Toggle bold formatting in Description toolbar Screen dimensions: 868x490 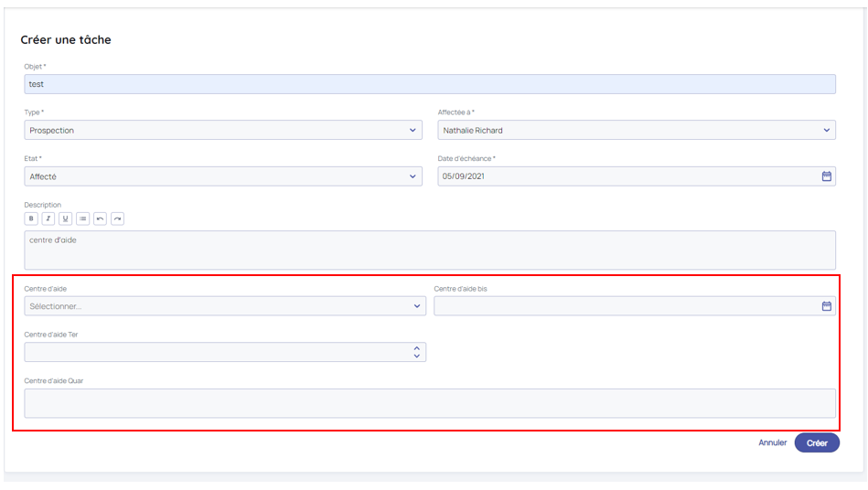coord(31,218)
